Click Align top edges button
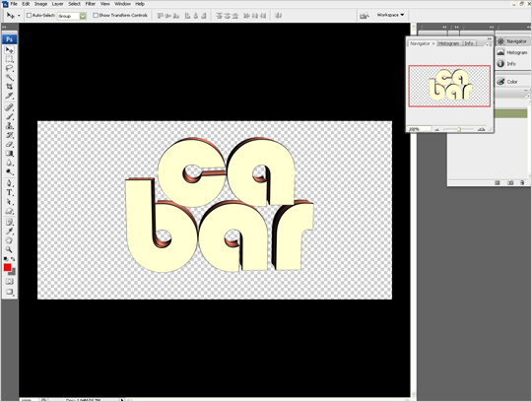This screenshot has height=402, width=532. click(161, 16)
